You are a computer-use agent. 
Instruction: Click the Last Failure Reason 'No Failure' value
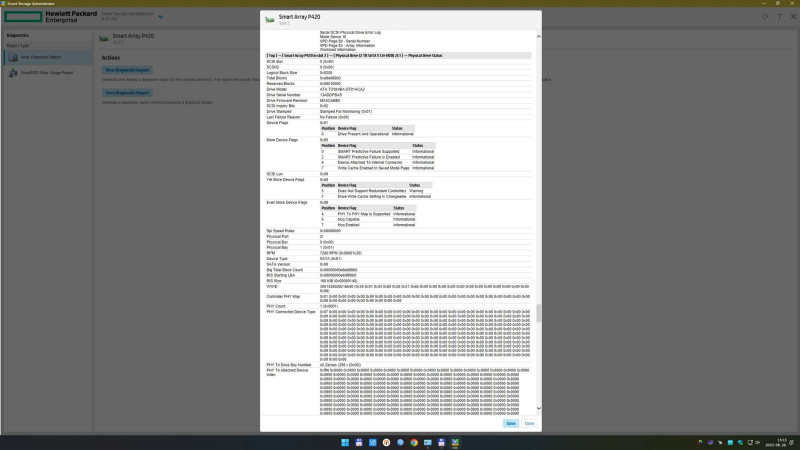tap(334, 117)
